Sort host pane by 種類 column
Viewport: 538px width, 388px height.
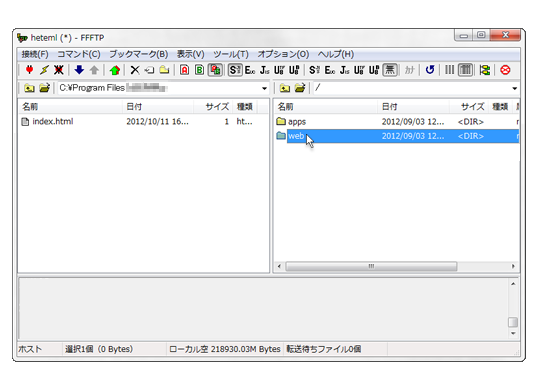[500, 107]
